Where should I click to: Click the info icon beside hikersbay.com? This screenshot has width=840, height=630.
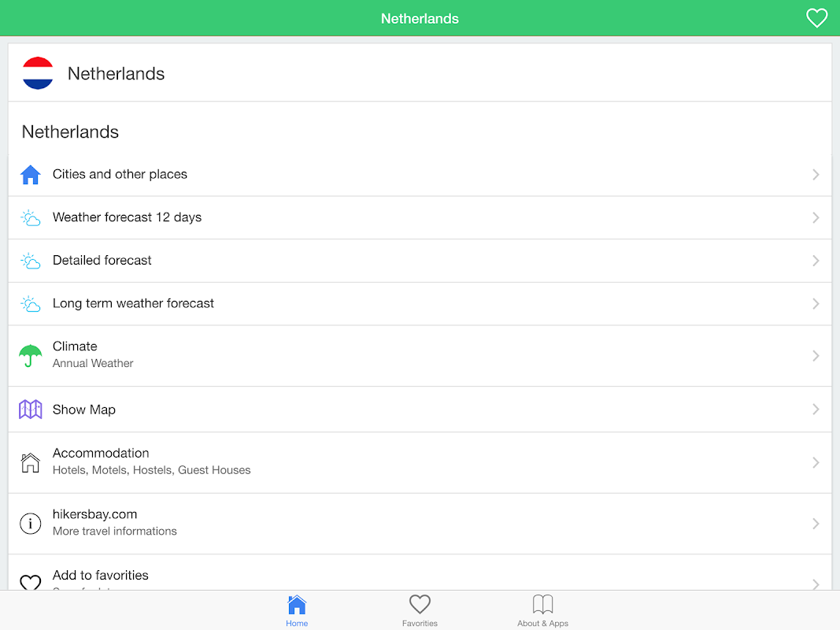31,524
